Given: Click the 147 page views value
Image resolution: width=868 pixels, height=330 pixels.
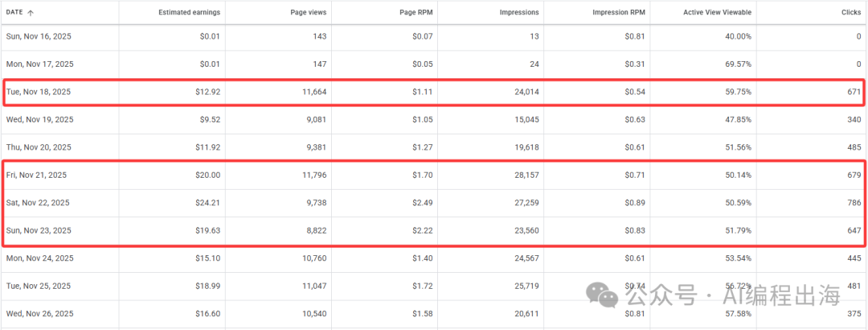Looking at the screenshot, I should pyautogui.click(x=319, y=64).
